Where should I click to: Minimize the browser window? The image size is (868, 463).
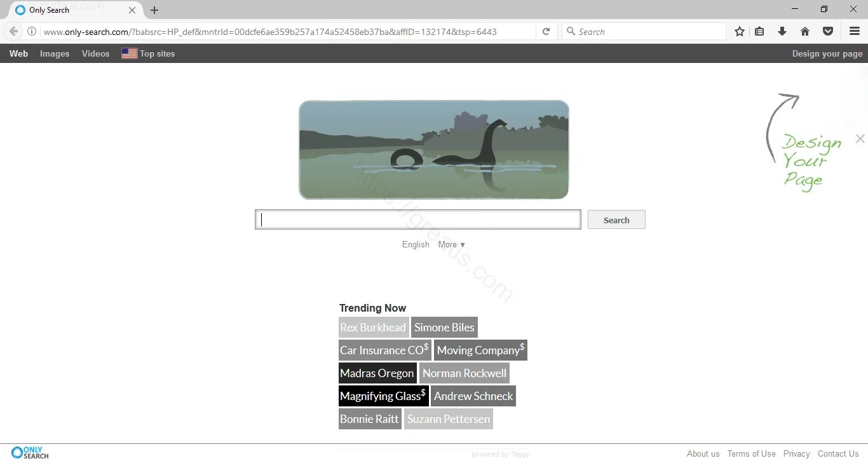click(795, 9)
